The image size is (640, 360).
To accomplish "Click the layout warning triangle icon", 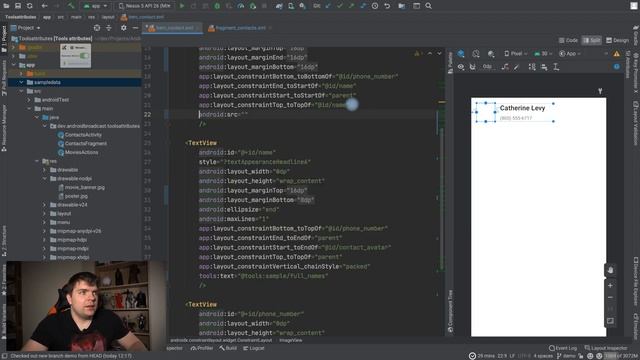I will [x=616, y=53].
